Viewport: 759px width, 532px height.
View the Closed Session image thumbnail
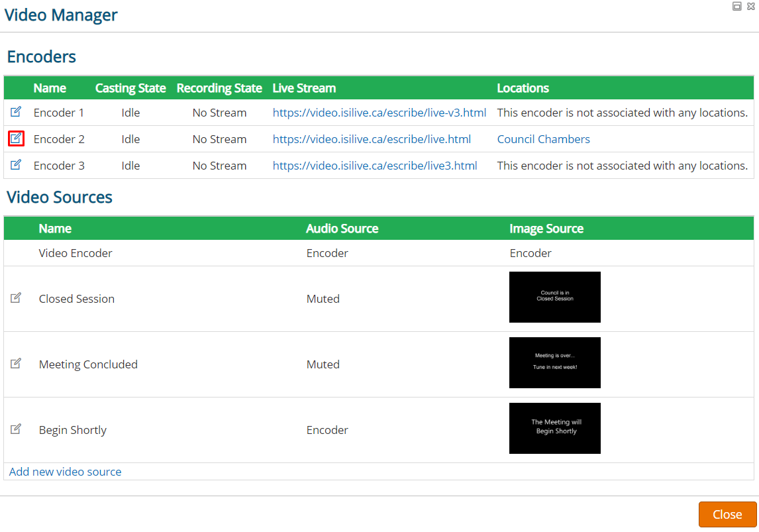555,297
